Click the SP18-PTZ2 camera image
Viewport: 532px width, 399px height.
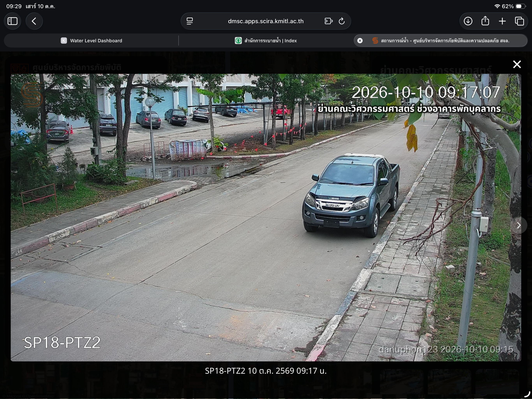266,217
